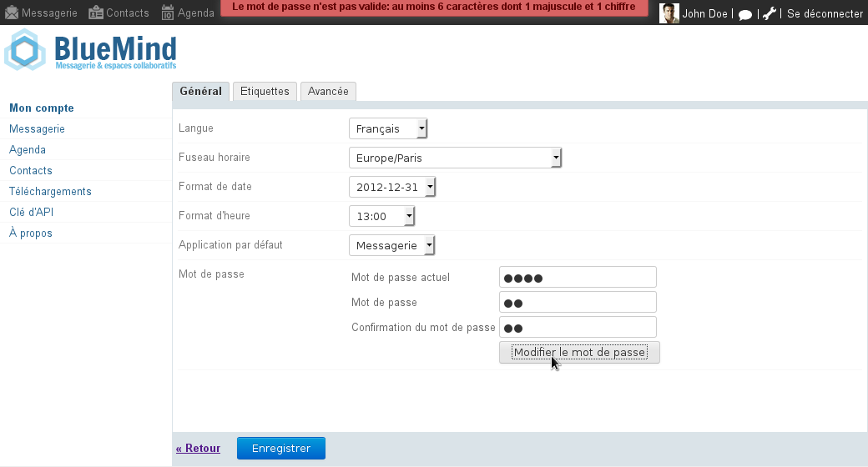868x467 pixels.
Task: Open the Fuseau horaire dropdown
Action: pyautogui.click(x=455, y=158)
